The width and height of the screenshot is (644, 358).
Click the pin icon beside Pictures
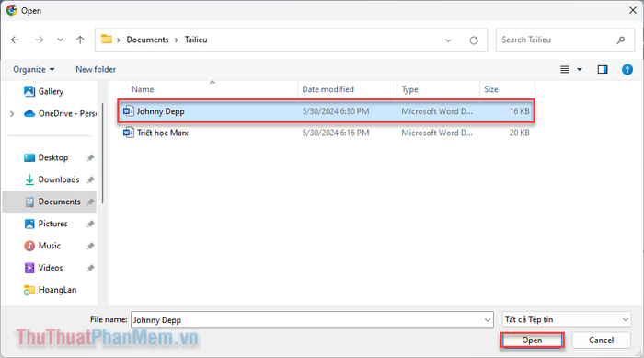pos(91,224)
